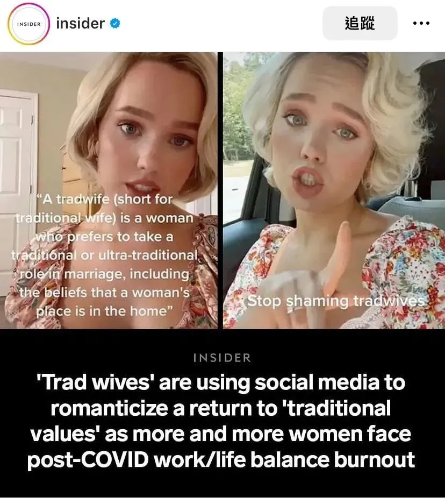Screen dimensions: 445x504
Task: Click the 'place is in the home' text
Action: click(x=104, y=311)
